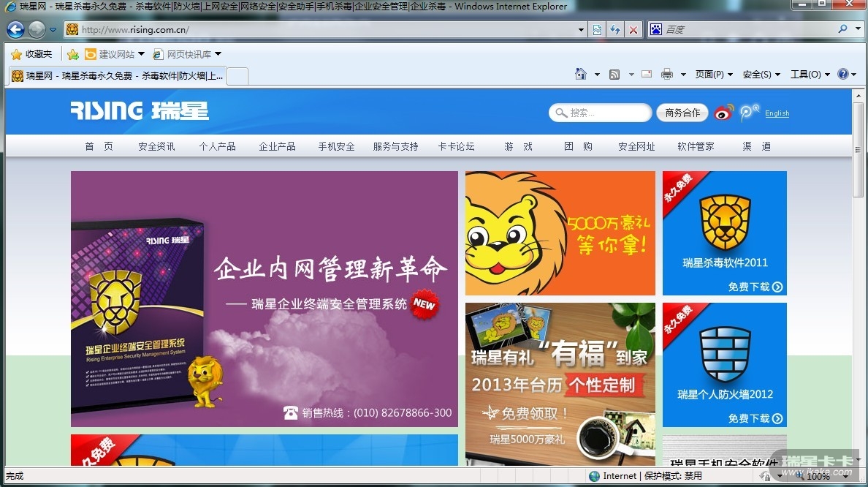Open the Tencent Weibo icon link
868x487 pixels.
click(749, 112)
